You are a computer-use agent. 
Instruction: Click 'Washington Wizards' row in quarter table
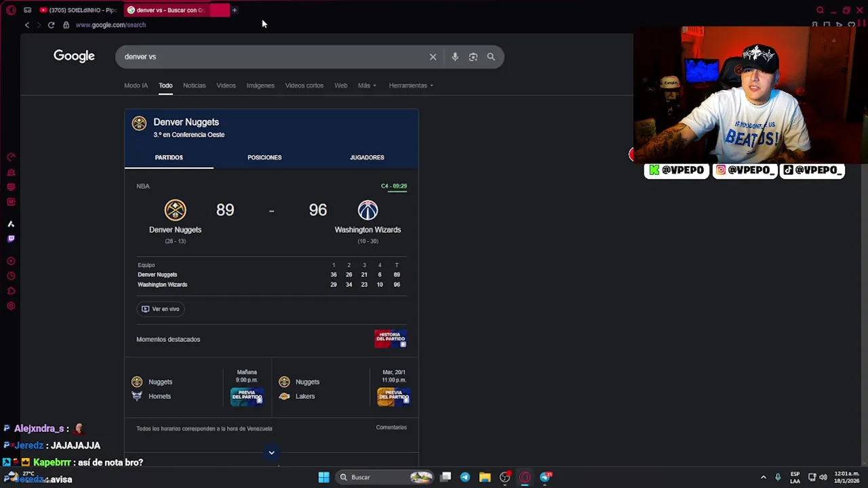pos(271,285)
